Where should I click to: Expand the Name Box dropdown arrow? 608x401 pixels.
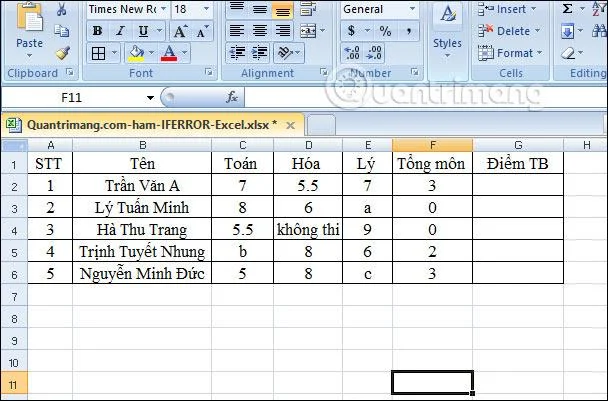(x=150, y=98)
